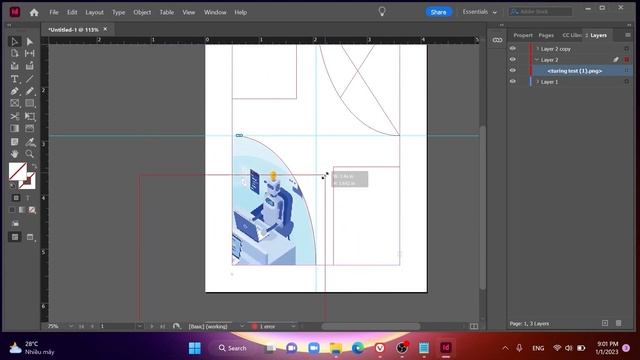Choose the Rectangle Frame tool
Screen dimensions: 640x360
[14, 103]
